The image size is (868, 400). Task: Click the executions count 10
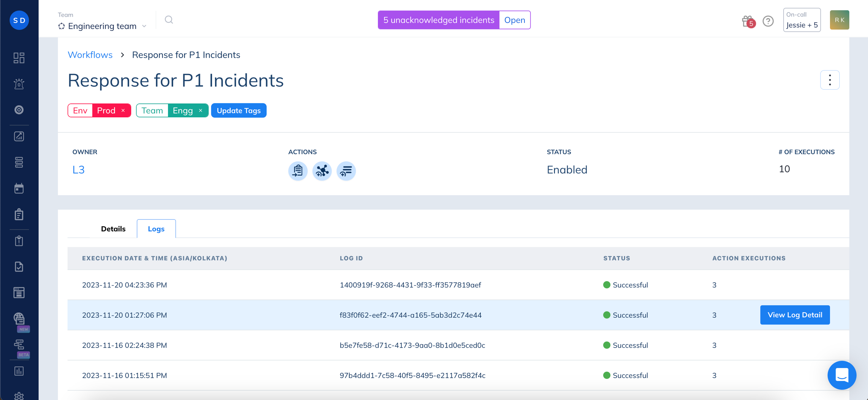click(784, 169)
